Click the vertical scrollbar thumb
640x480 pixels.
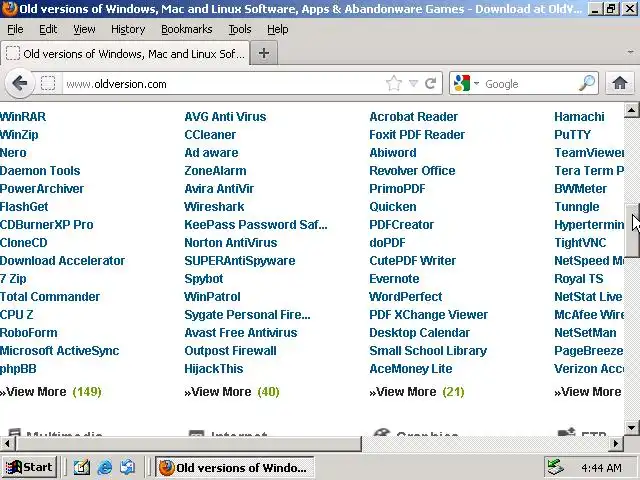(632, 230)
